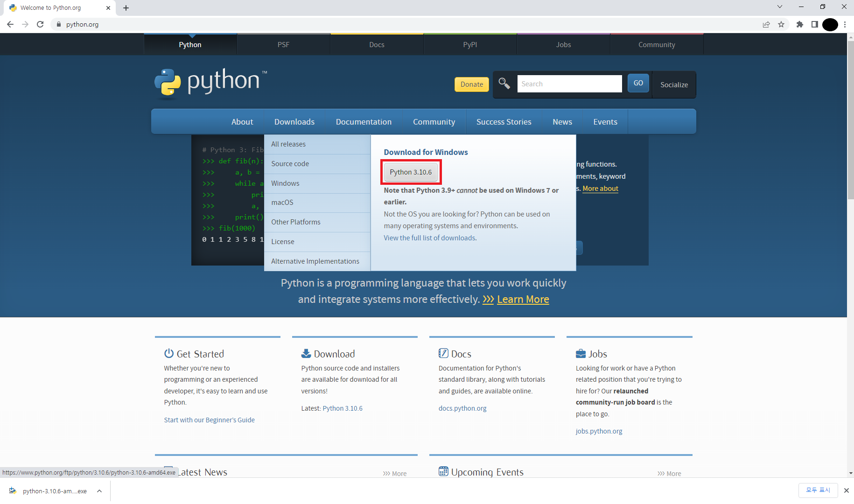Viewport: 854px width, 504px height.
Task: Toggle the browser side panel icon
Action: (x=815, y=24)
